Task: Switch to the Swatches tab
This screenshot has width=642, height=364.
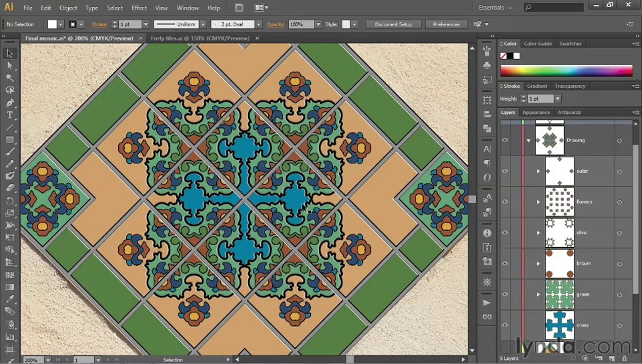Action: click(570, 43)
